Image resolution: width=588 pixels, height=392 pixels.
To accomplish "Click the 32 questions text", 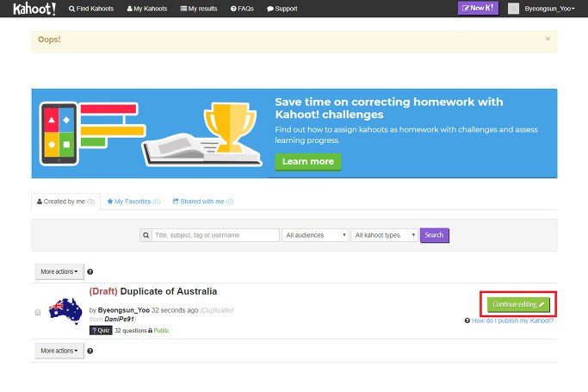I will [x=131, y=331].
